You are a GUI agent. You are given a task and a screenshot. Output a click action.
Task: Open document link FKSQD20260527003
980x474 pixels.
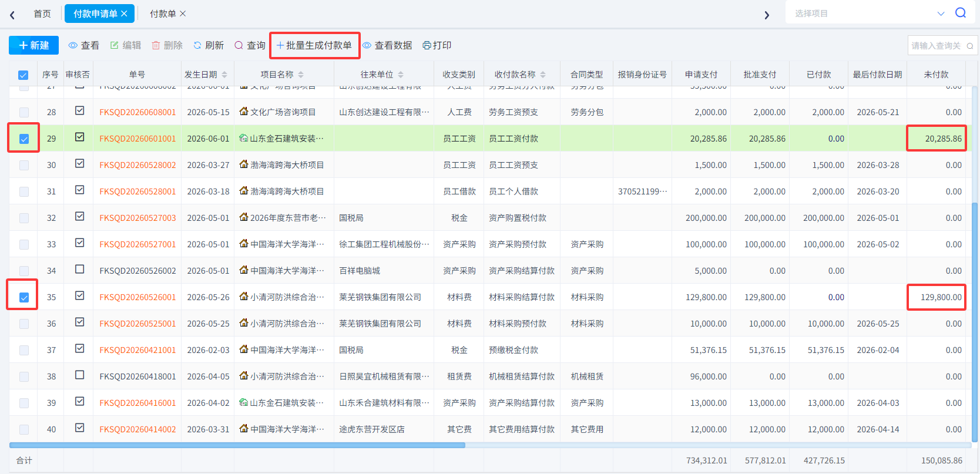click(x=137, y=218)
